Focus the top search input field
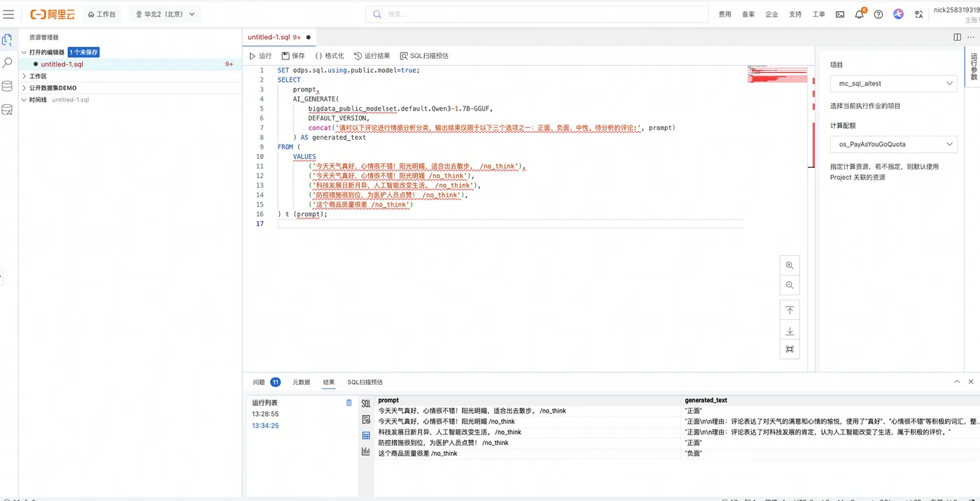 (537, 14)
